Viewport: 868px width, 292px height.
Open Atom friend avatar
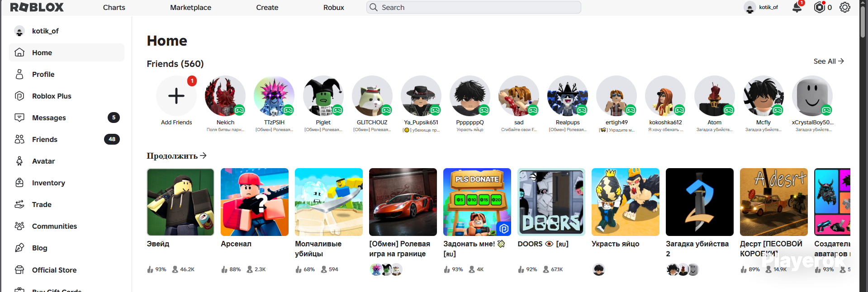click(715, 96)
